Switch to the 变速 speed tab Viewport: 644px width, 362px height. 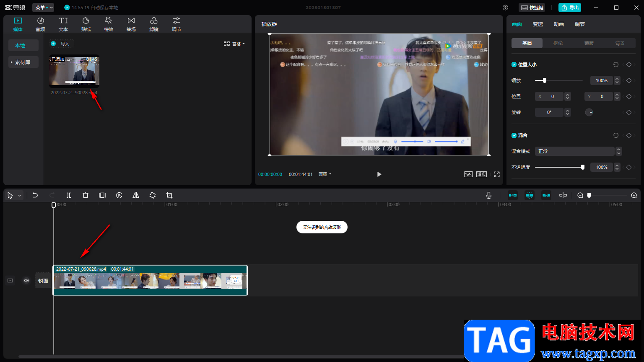tap(538, 24)
